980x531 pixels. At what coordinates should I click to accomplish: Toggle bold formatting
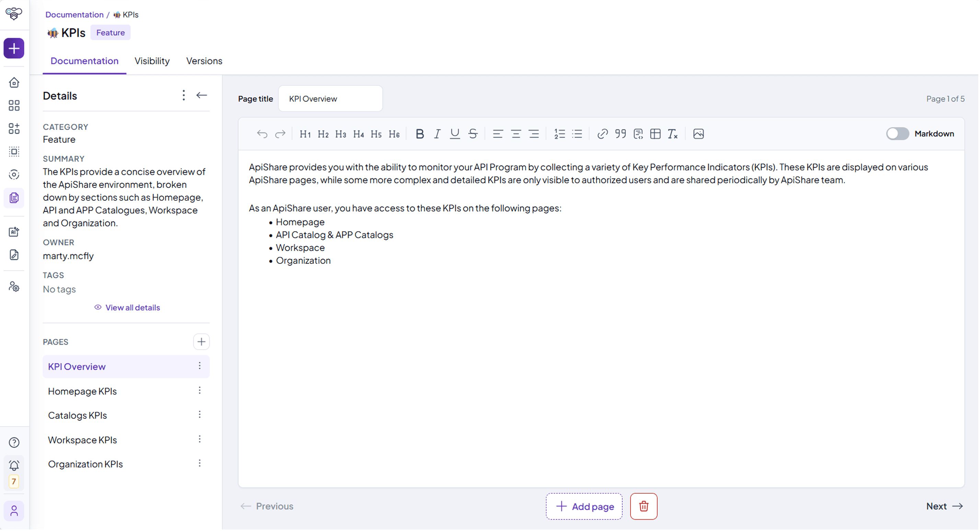[419, 134]
